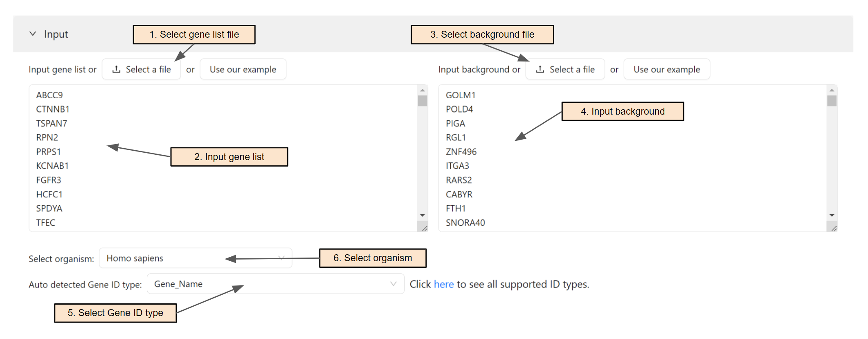This screenshot has width=868, height=339.
Task: Click resize handle of gene list box
Action: 424,228
